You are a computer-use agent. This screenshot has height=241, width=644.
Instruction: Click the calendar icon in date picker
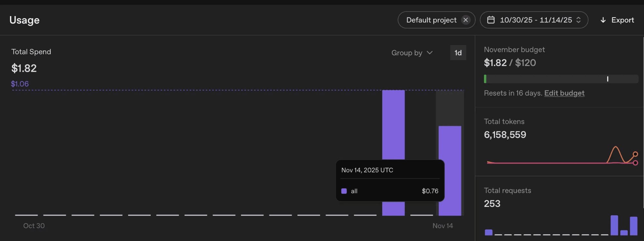click(491, 20)
